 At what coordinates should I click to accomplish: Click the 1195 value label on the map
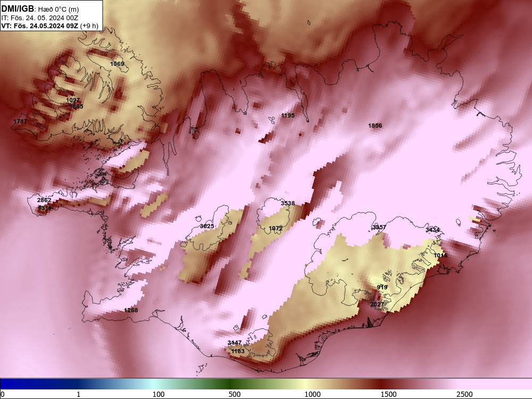point(288,115)
